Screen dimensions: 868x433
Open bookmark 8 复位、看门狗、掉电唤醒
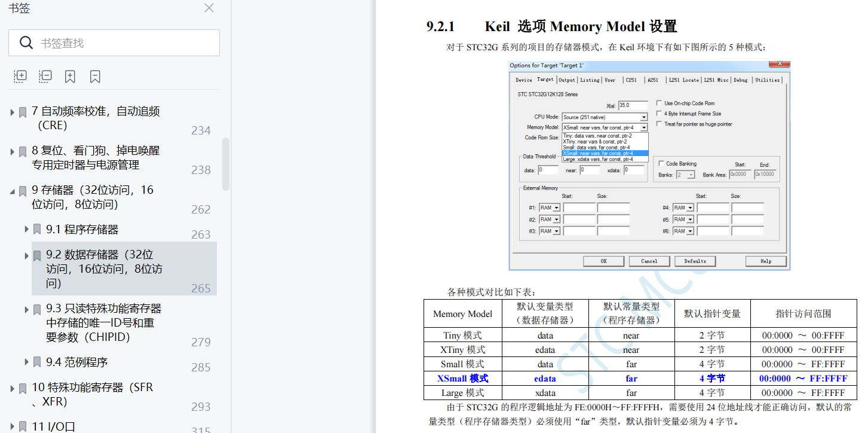point(96,157)
